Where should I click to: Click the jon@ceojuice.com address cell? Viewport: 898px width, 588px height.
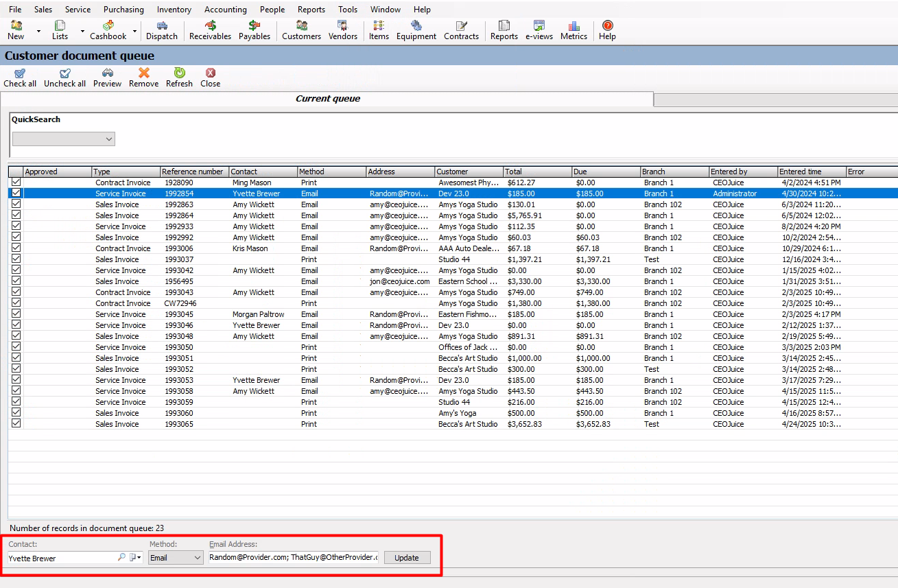pos(400,281)
